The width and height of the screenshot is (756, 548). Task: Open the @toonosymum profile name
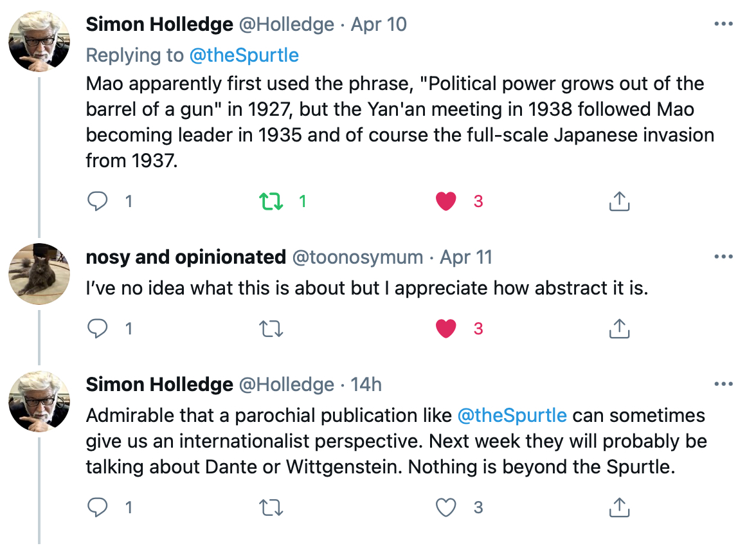point(357,257)
